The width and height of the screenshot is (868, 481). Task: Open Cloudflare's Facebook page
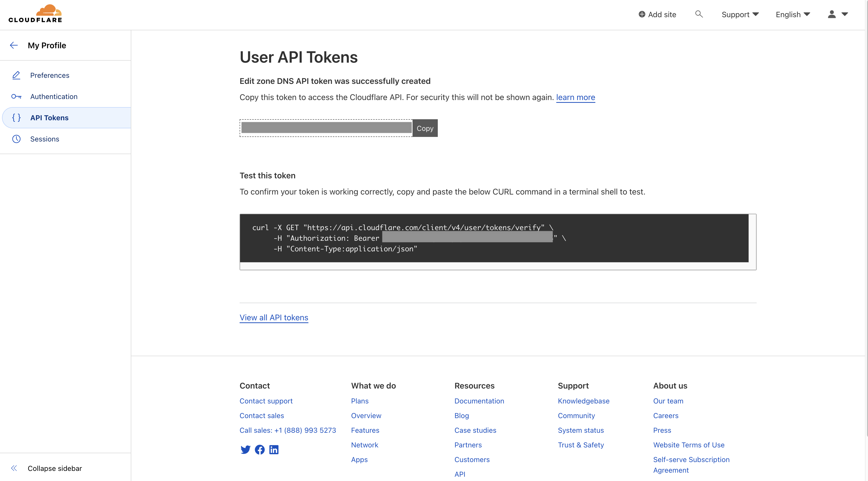(x=260, y=450)
